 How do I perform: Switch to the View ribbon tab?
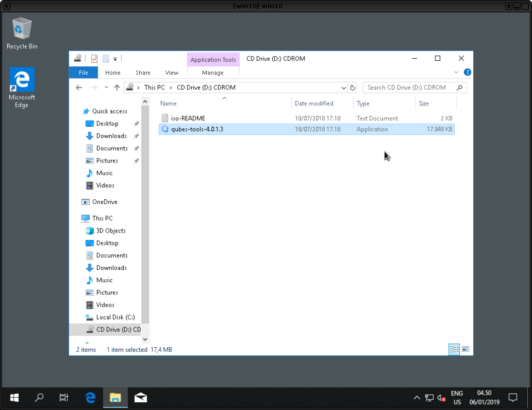tap(171, 73)
